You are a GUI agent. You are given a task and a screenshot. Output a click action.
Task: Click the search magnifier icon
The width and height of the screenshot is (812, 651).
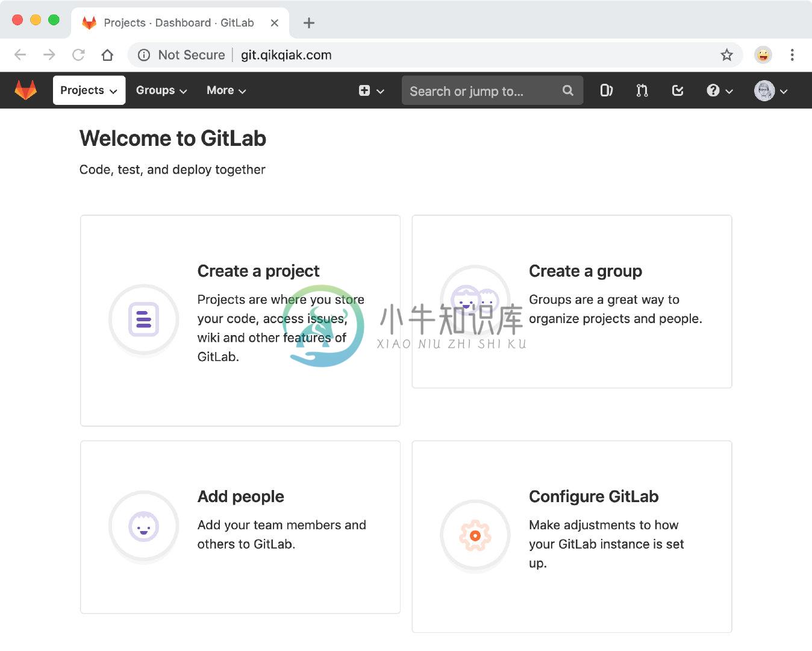pyautogui.click(x=567, y=90)
